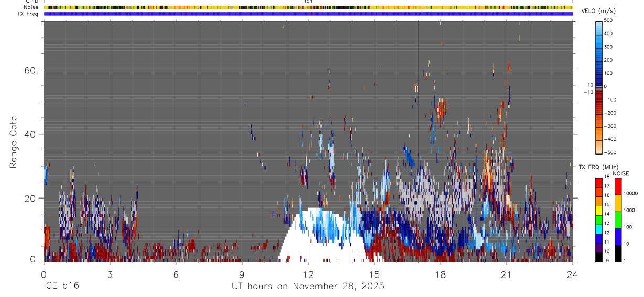
Task: Click the 200 label on velocity colorbar
Action: (609, 60)
